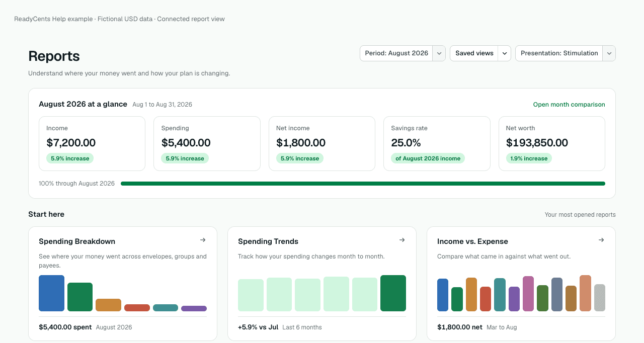Click the blue bar in Spending Breakdown
Image resolution: width=644 pixels, height=343 pixels.
click(x=51, y=293)
